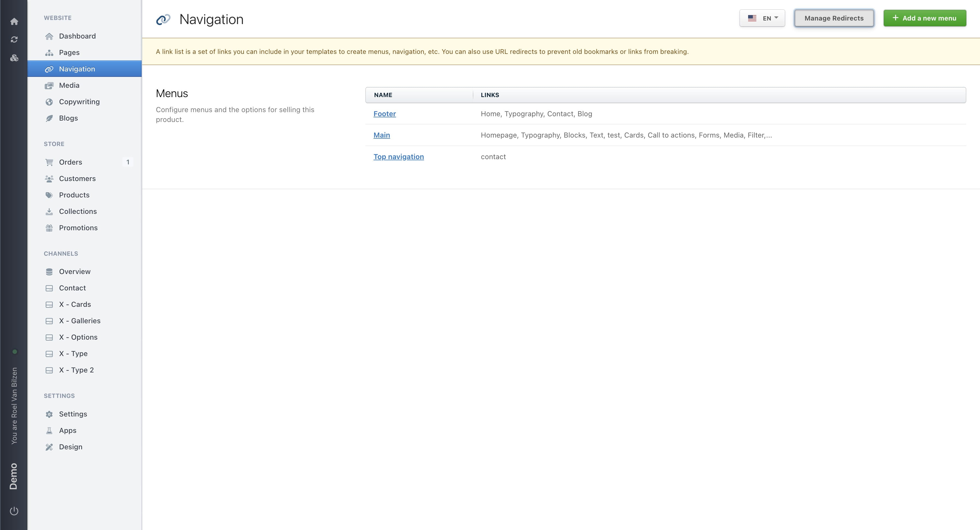
Task: Click Manage Redirects button
Action: (833, 18)
